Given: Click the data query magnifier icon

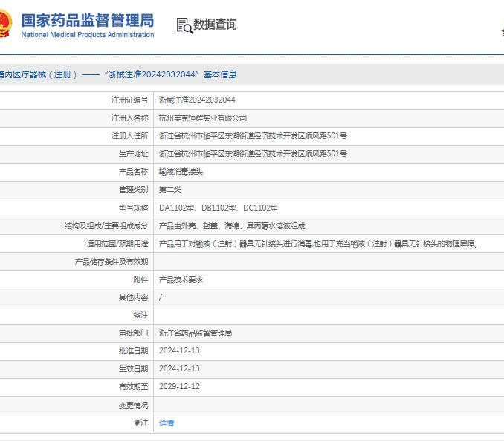Looking at the screenshot, I should tap(185, 25).
